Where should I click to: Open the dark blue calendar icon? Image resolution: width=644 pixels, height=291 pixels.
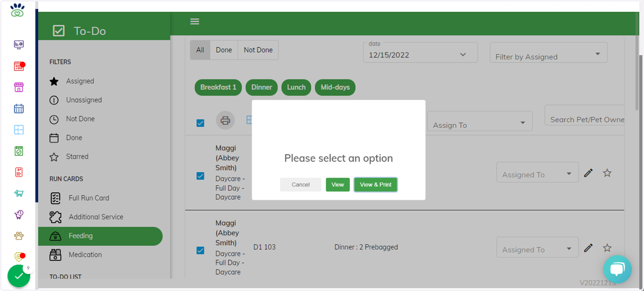[x=19, y=108]
